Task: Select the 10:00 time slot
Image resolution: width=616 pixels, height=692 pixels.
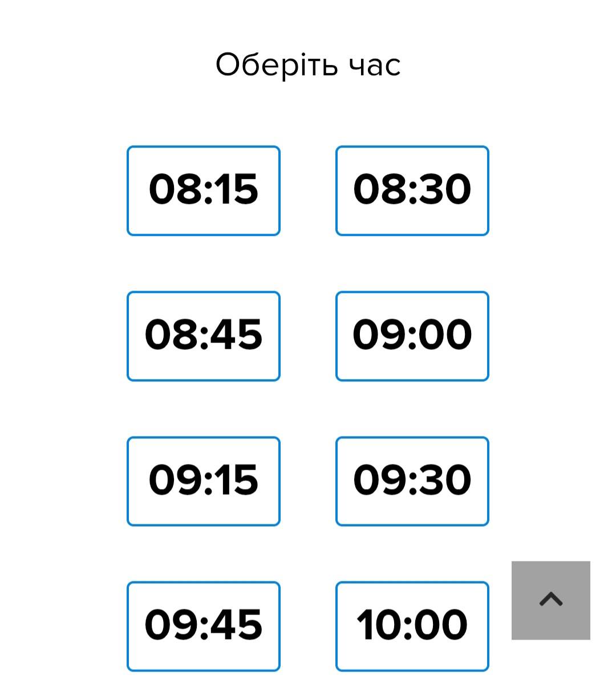Action: pos(412,626)
